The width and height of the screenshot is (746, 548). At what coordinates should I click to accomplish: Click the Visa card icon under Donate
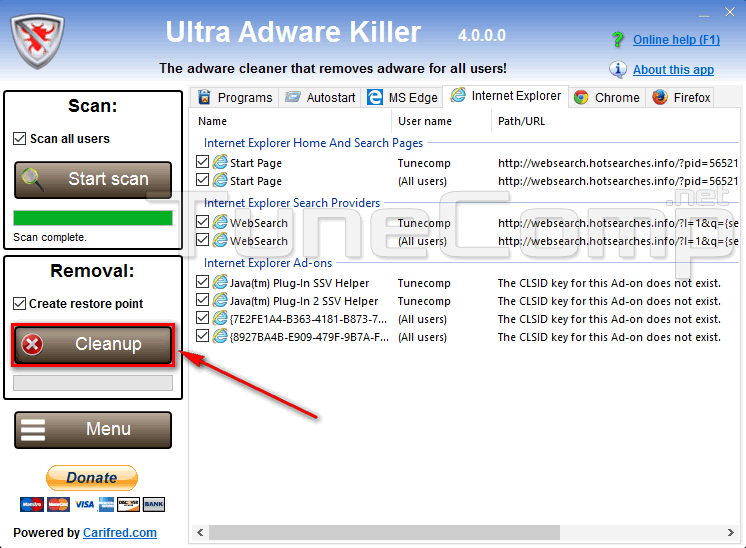pos(84,504)
